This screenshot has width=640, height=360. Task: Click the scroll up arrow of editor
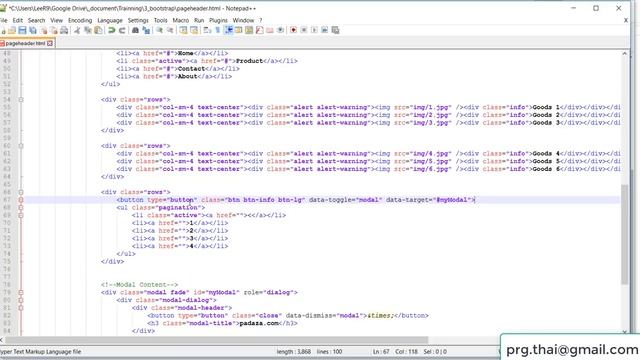point(624,53)
